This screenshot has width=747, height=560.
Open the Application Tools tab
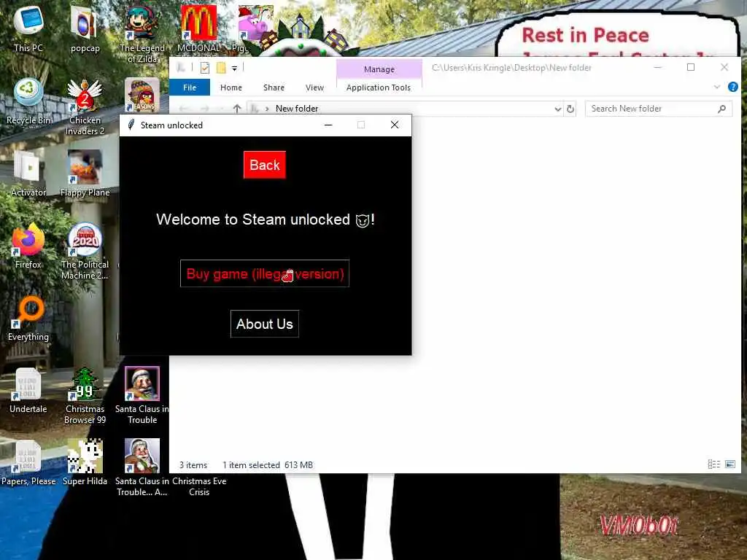coord(379,87)
